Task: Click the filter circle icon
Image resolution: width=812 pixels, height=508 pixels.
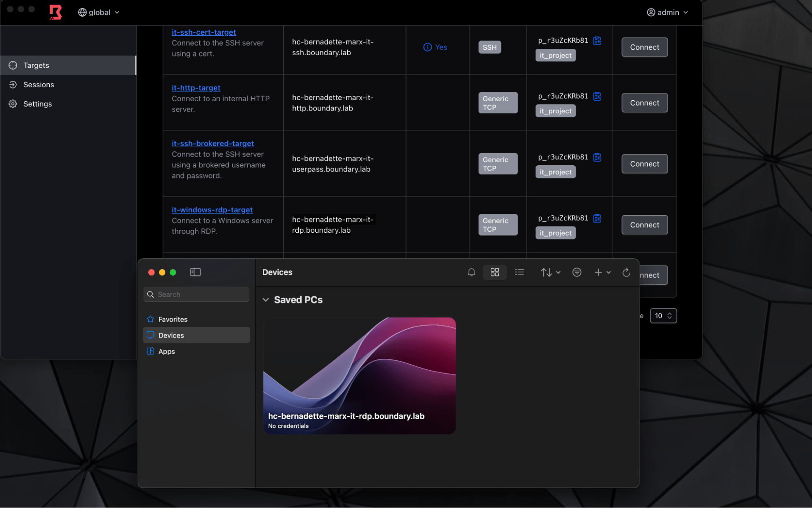Action: pos(576,272)
